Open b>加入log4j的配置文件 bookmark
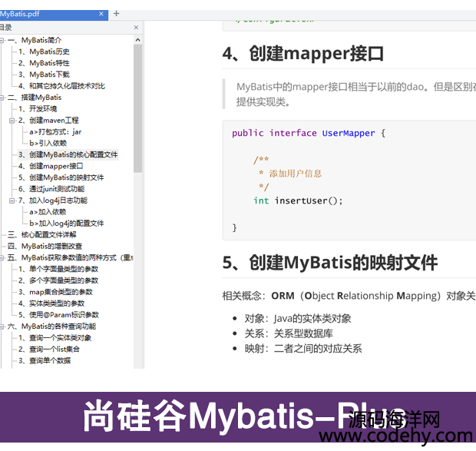Viewport: 476px width, 451px height. click(67, 224)
